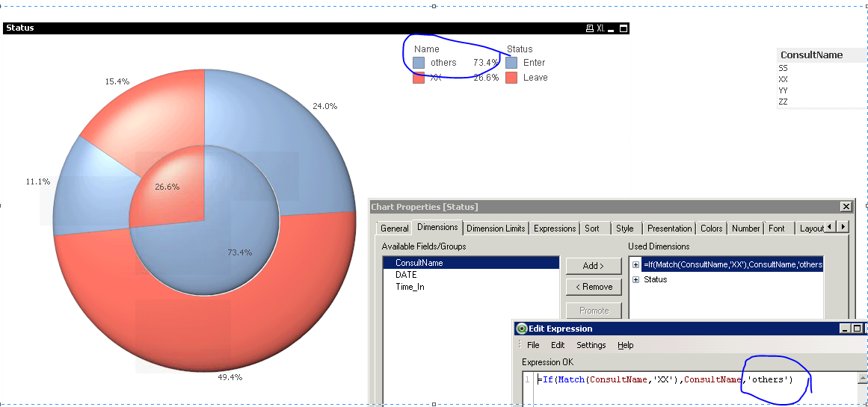The height and width of the screenshot is (407, 868).
Task: Switch to the Style tab
Action: [624, 229]
